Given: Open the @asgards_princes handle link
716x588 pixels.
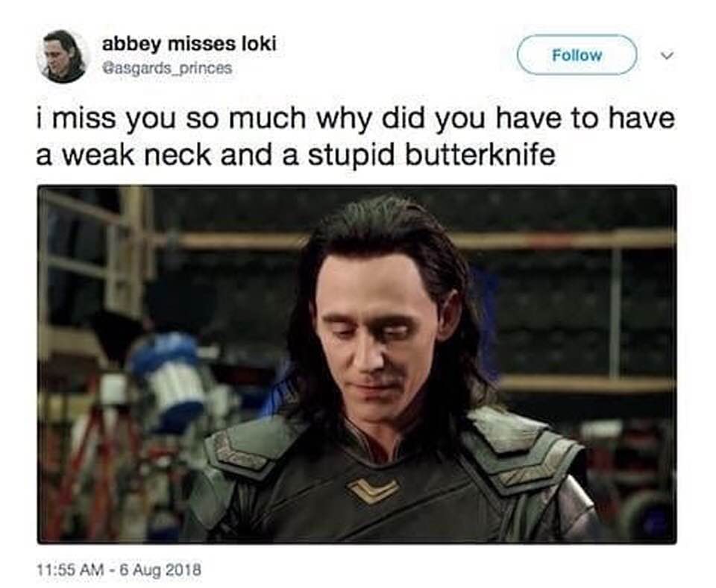Looking at the screenshot, I should pyautogui.click(x=168, y=69).
